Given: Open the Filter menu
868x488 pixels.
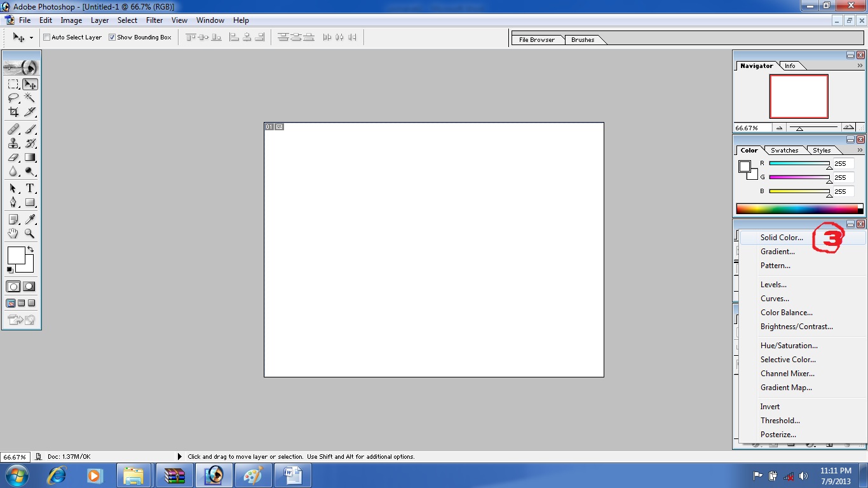Looking at the screenshot, I should click(x=154, y=20).
